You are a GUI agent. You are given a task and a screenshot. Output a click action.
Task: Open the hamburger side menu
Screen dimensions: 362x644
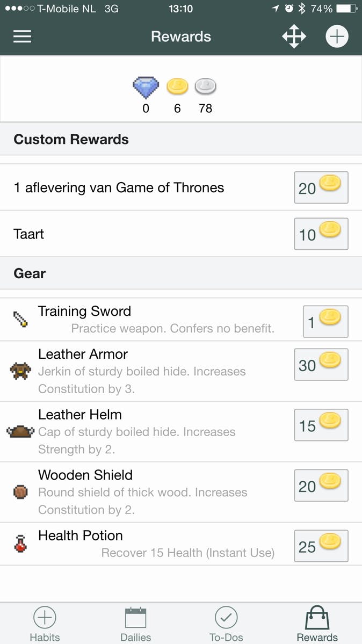[x=22, y=37]
